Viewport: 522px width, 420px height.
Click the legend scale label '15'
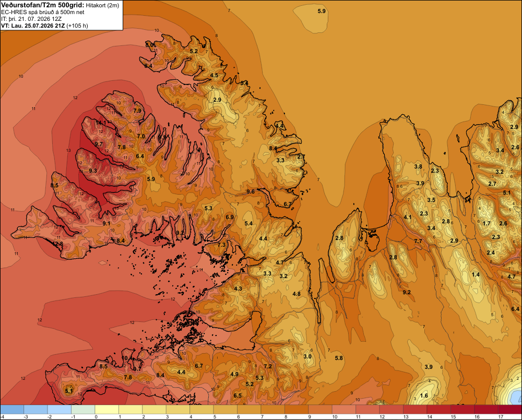453,417
